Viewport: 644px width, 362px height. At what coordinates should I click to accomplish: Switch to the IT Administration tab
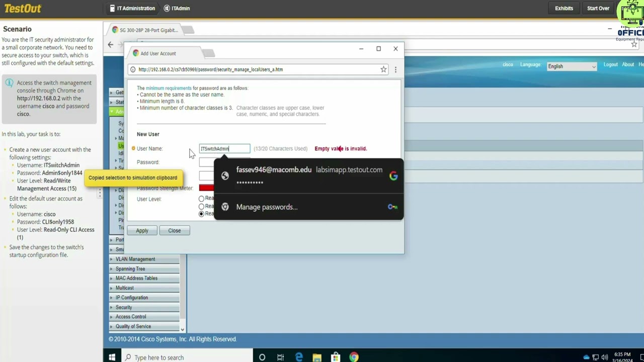pos(132,8)
